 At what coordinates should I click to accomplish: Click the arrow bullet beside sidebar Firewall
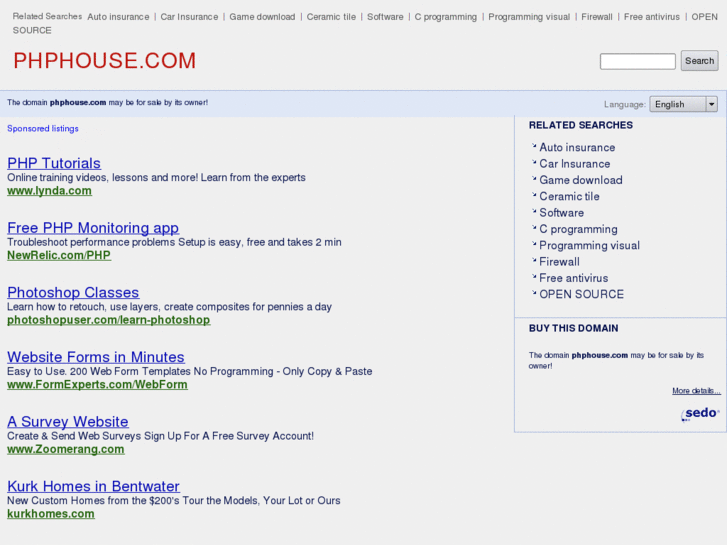tap(534, 260)
